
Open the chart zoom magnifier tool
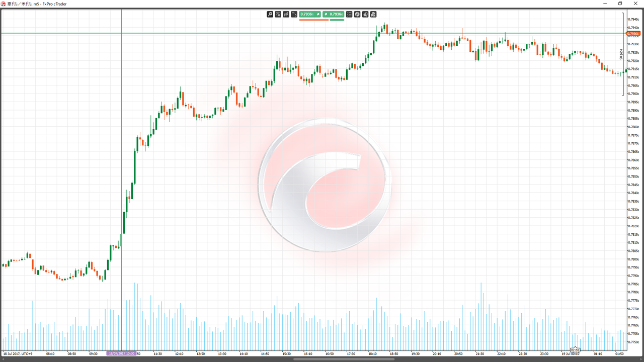270,14
